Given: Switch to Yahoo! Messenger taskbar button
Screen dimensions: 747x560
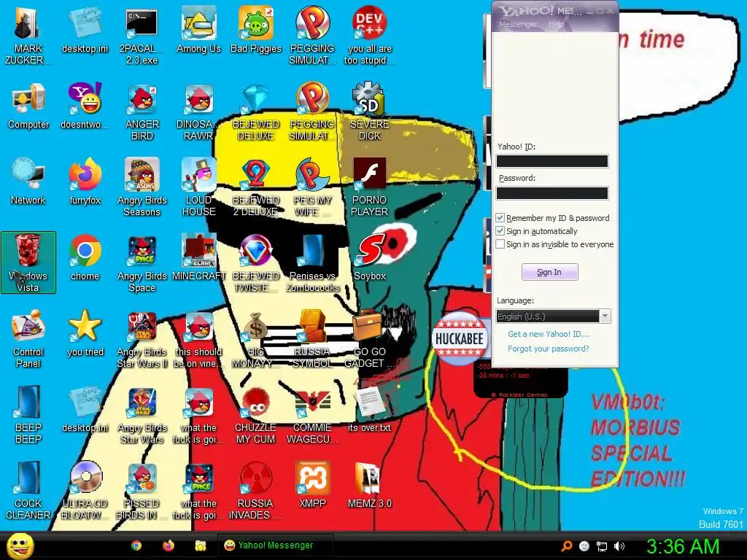Looking at the screenshot, I should (x=275, y=545).
